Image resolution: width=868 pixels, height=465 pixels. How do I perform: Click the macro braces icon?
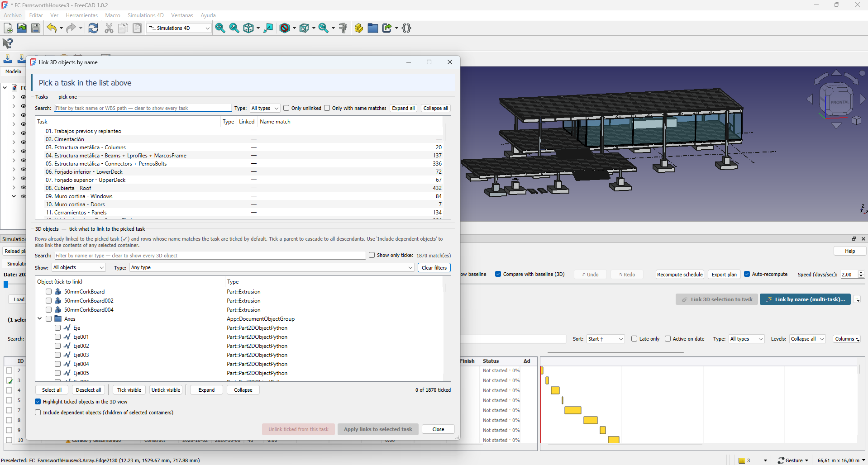(406, 28)
